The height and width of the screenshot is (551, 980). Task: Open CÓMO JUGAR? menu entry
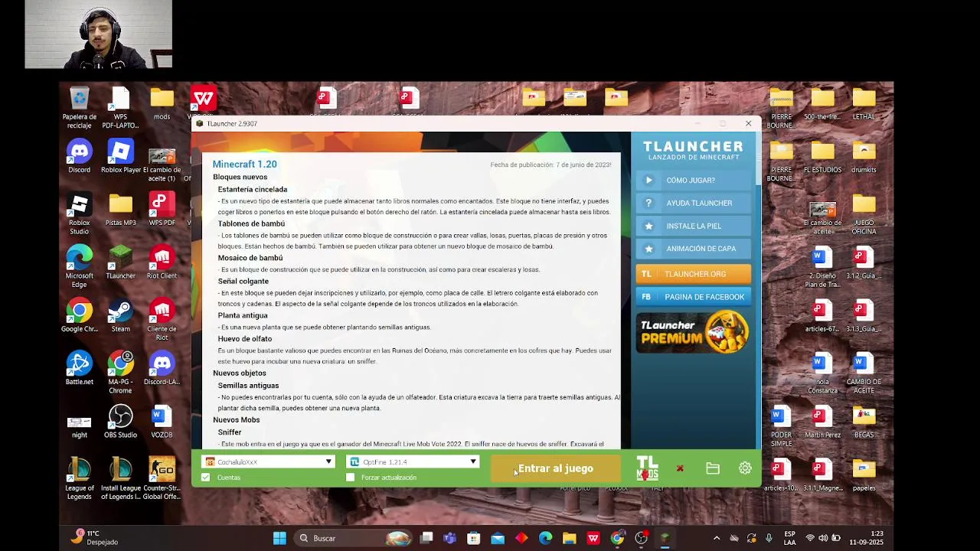[693, 181]
